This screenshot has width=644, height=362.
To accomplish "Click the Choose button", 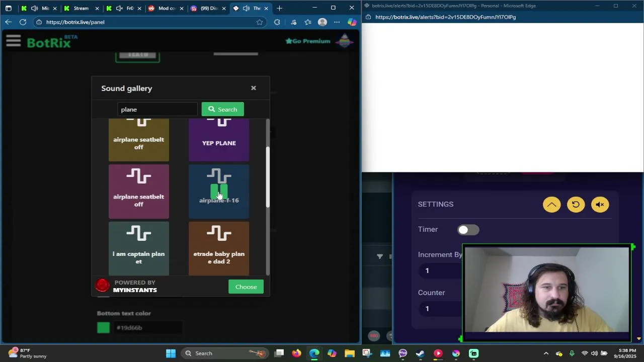I will [x=246, y=287].
